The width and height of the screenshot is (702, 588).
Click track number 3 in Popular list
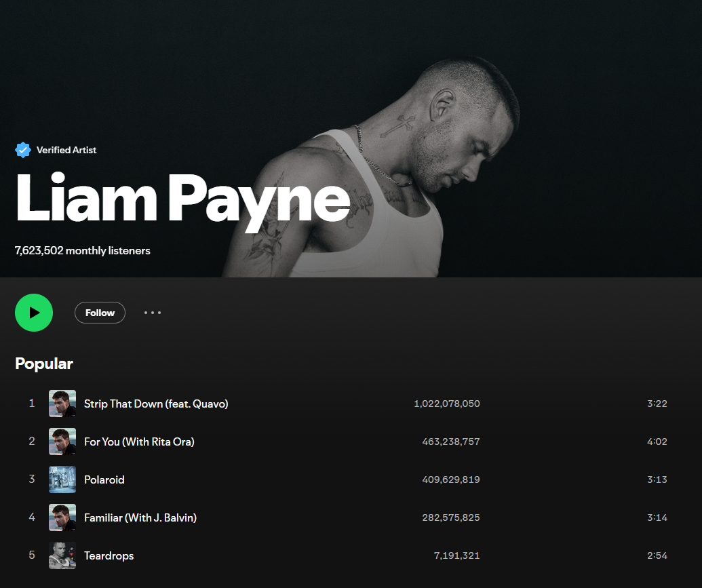(32, 479)
